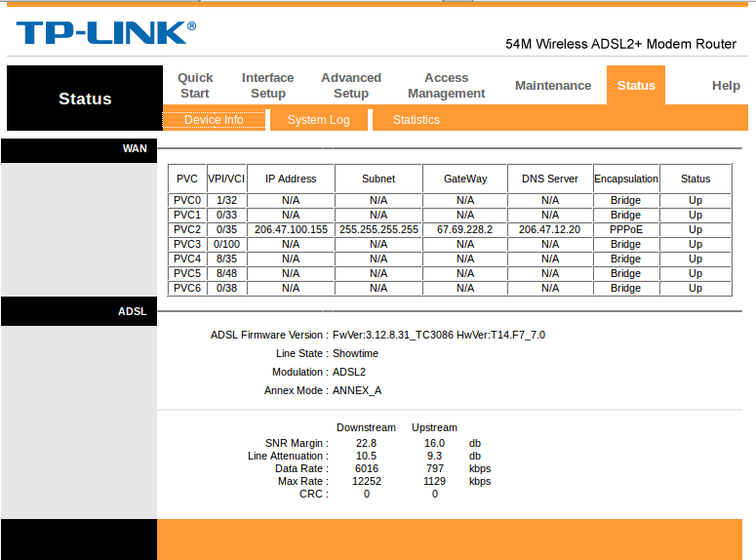Screen dimensions: 756x560
Task: Click the IP Address column header
Action: (x=291, y=179)
